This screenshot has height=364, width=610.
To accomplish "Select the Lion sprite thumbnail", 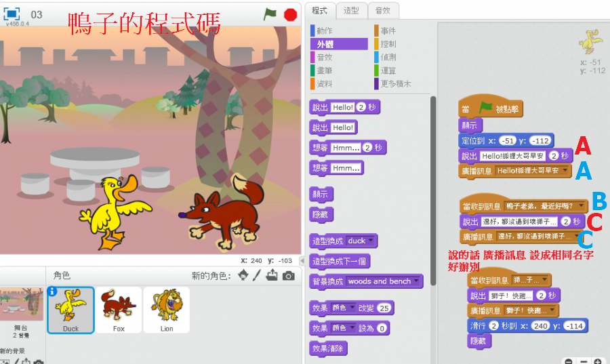I will click(167, 310).
